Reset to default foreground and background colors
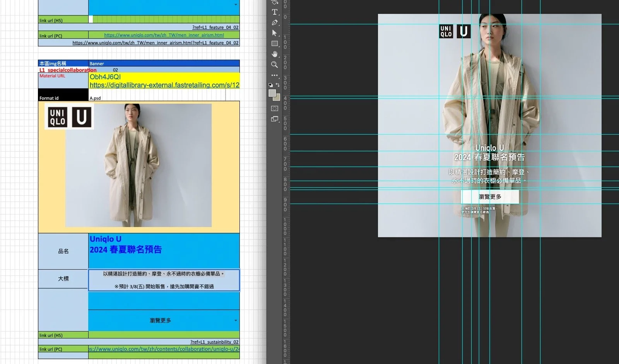This screenshot has width=619, height=364. click(270, 85)
